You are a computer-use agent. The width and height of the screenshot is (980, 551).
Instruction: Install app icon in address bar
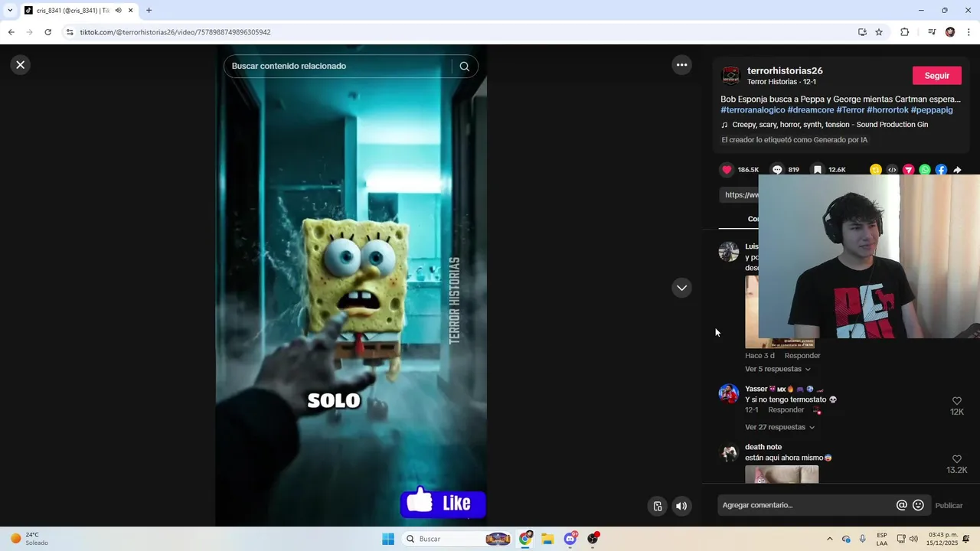pyautogui.click(x=862, y=32)
